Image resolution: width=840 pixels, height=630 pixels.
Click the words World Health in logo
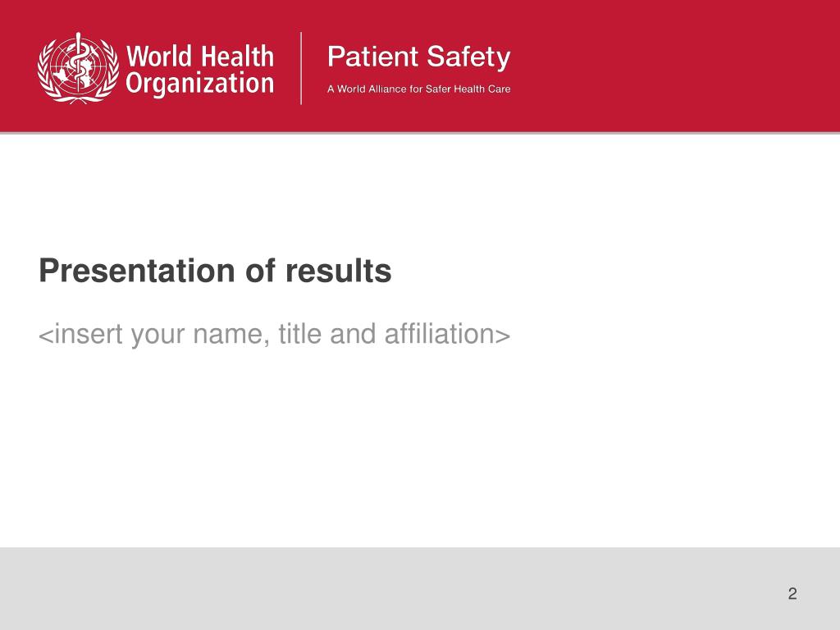click(x=200, y=57)
